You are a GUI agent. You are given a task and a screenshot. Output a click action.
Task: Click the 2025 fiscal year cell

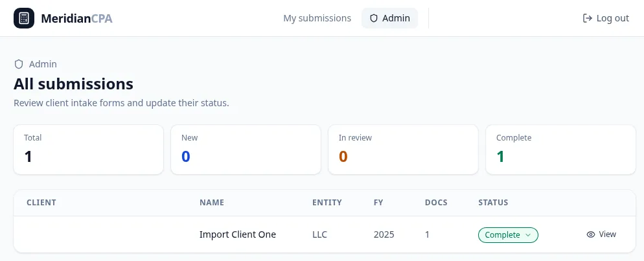(384, 234)
